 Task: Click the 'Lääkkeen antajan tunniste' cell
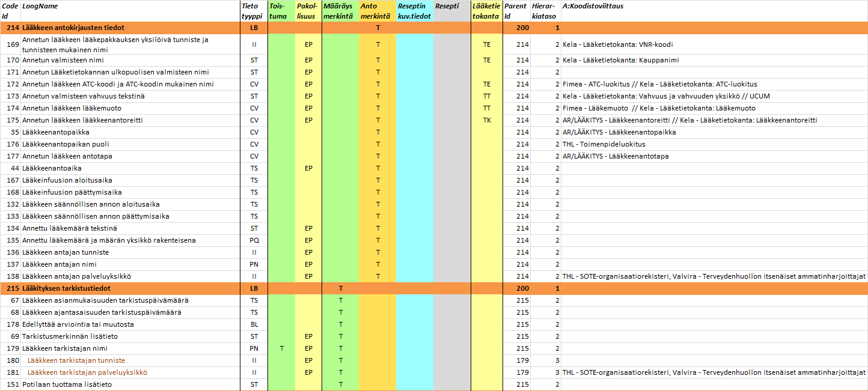130,252
